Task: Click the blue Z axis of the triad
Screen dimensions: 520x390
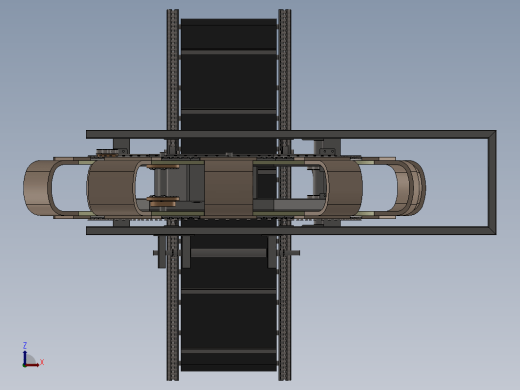Action: coord(25,357)
